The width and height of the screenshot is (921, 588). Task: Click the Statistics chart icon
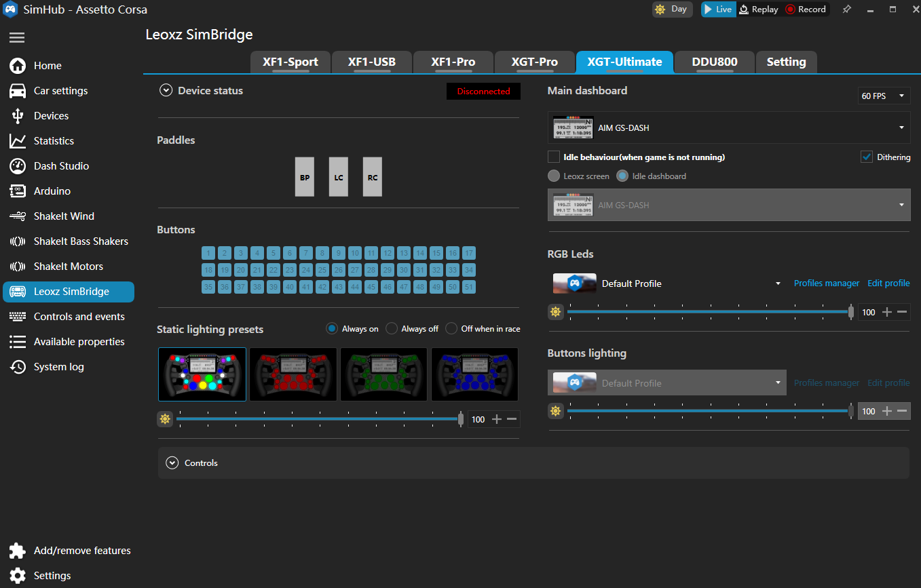[18, 141]
